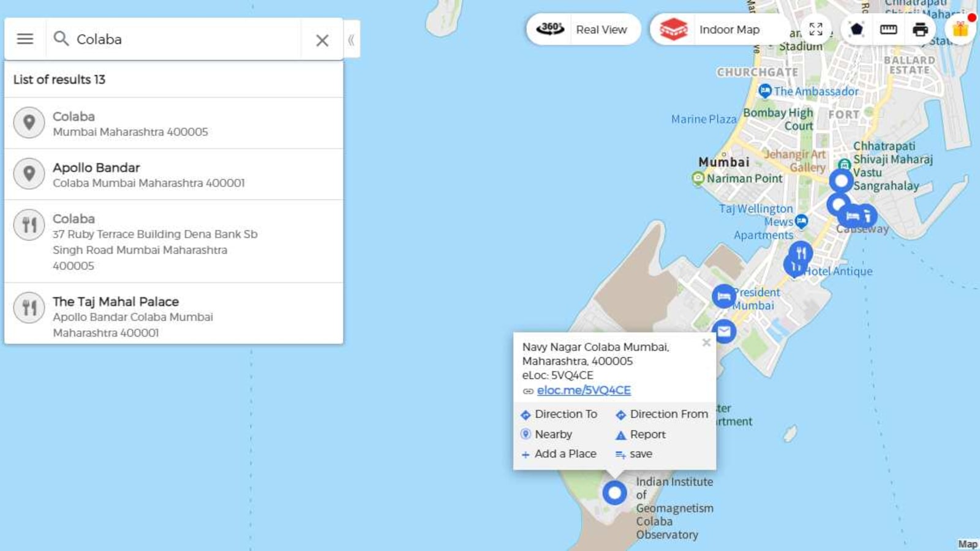
Task: Print the current map
Action: pos(920,29)
